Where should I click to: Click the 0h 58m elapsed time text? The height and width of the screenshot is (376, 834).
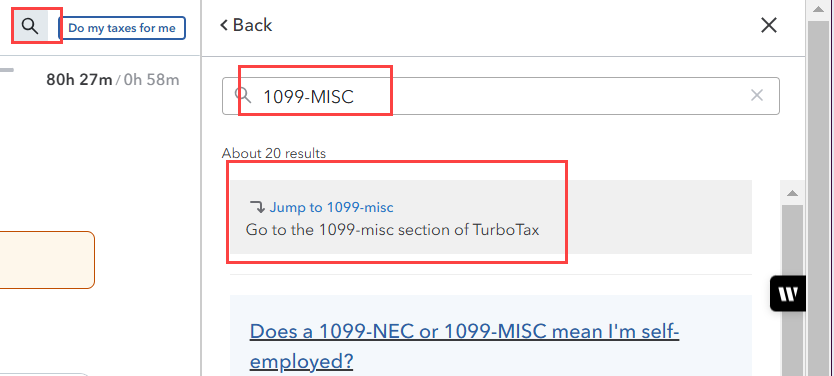152,80
